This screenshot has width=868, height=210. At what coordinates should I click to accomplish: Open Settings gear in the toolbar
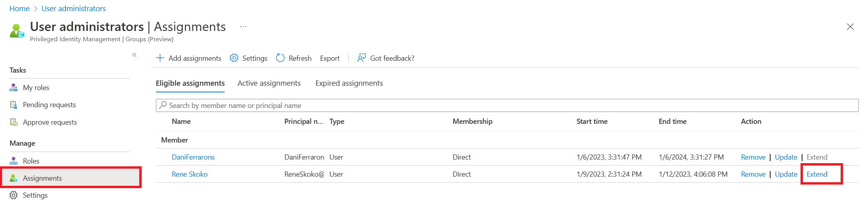tap(234, 58)
